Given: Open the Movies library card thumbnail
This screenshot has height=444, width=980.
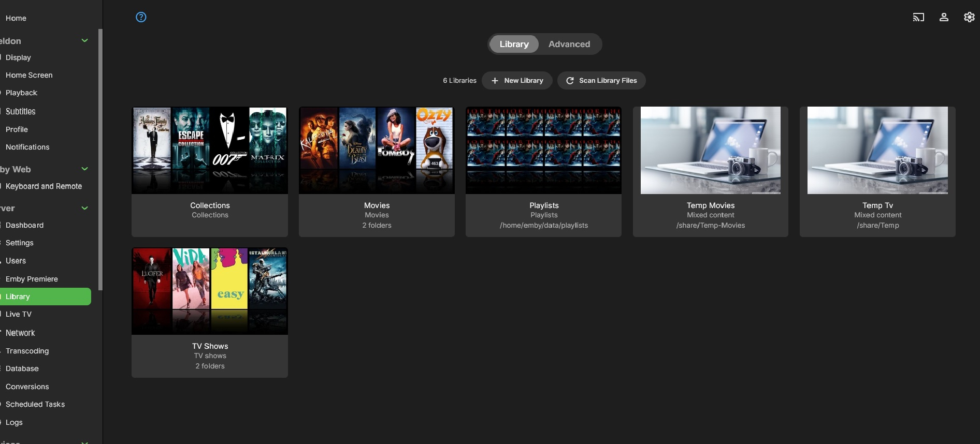Looking at the screenshot, I should [377, 150].
